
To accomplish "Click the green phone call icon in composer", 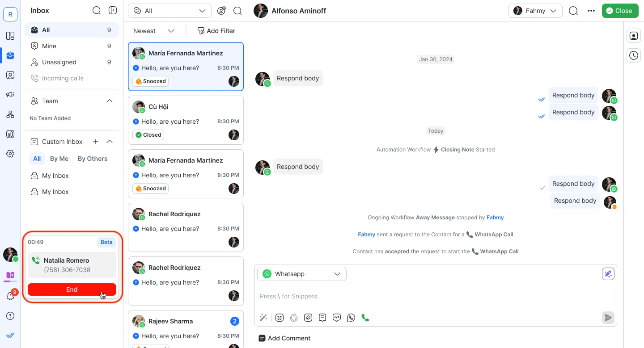I will [365, 318].
